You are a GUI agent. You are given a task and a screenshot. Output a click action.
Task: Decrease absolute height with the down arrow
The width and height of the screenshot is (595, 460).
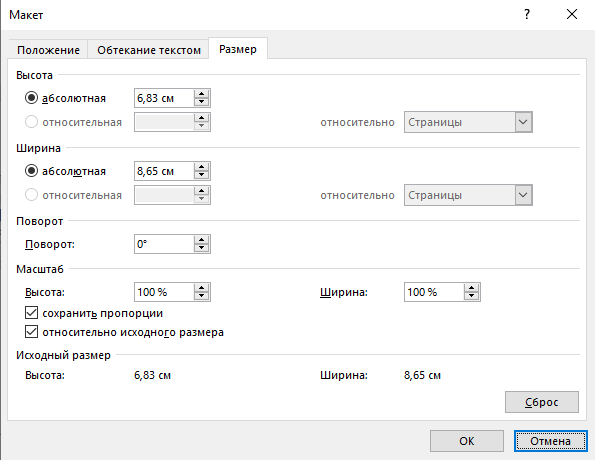click(x=201, y=102)
